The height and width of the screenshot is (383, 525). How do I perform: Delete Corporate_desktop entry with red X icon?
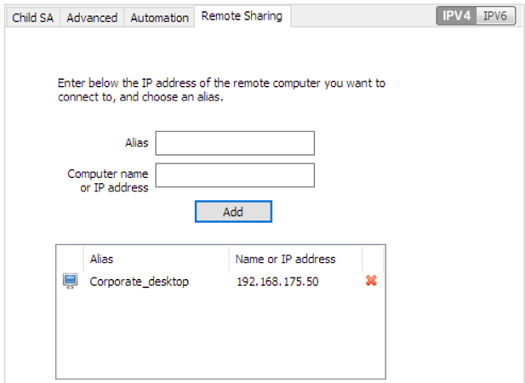tap(371, 281)
